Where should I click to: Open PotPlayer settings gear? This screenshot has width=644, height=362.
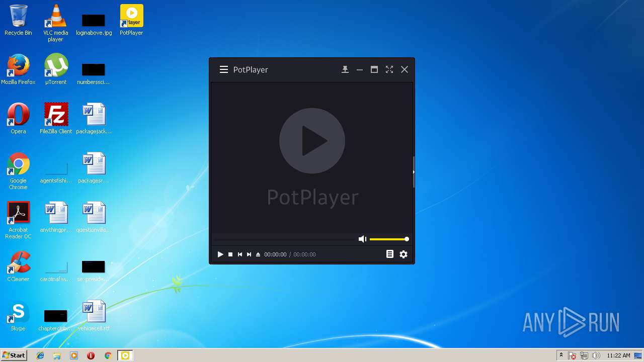click(404, 254)
